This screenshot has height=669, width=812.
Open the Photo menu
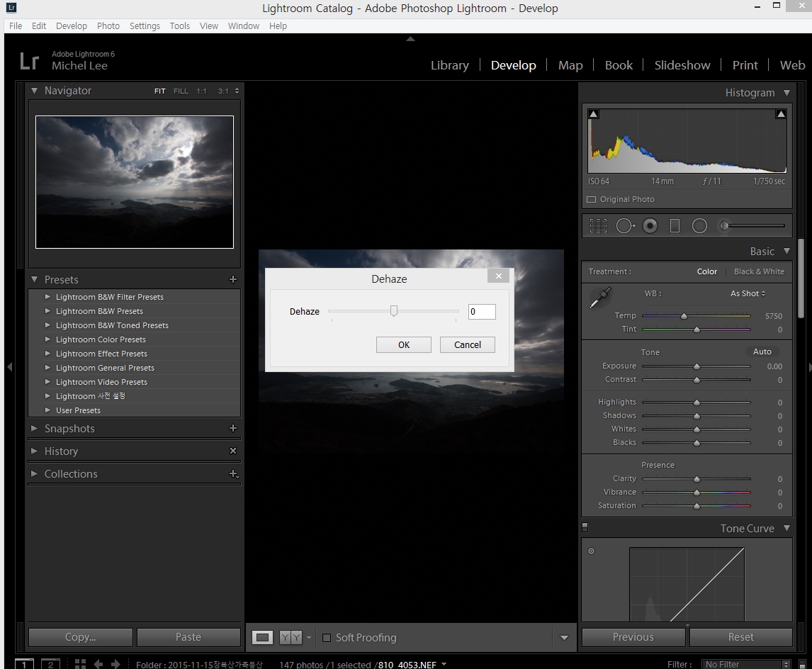pyautogui.click(x=108, y=26)
